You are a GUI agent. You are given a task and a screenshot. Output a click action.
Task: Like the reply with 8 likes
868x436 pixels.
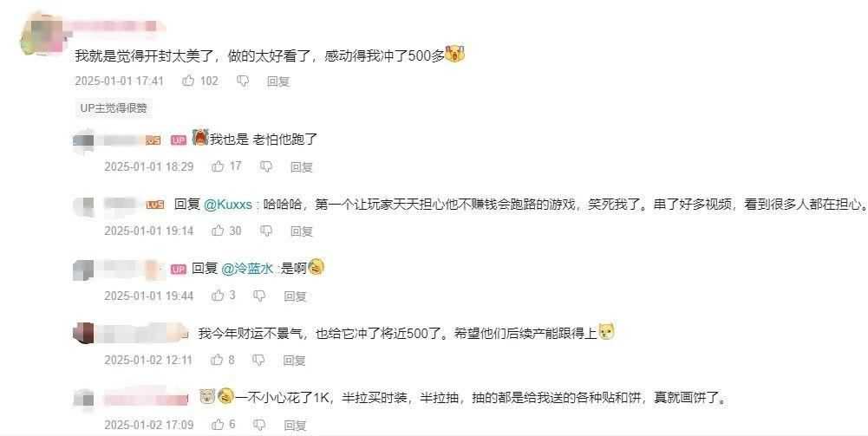pyautogui.click(x=217, y=360)
